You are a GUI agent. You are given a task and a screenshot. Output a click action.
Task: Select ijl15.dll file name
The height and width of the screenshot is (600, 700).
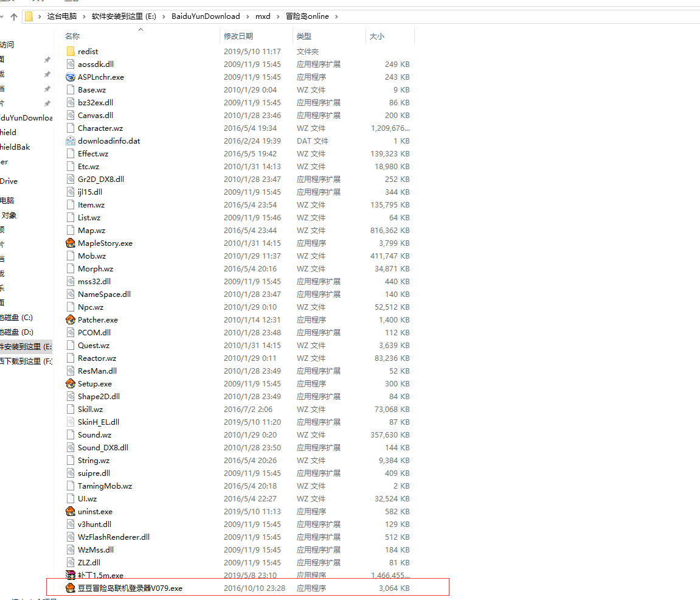[x=90, y=192]
